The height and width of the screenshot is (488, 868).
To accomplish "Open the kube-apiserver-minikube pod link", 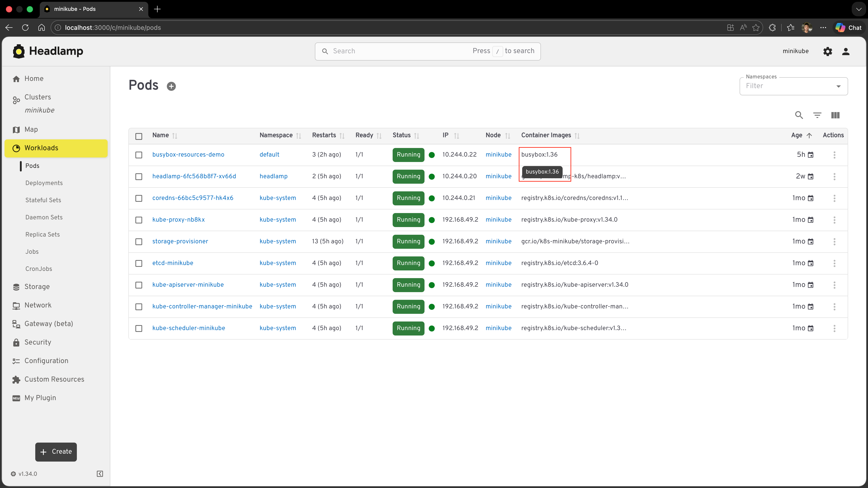I will (188, 285).
